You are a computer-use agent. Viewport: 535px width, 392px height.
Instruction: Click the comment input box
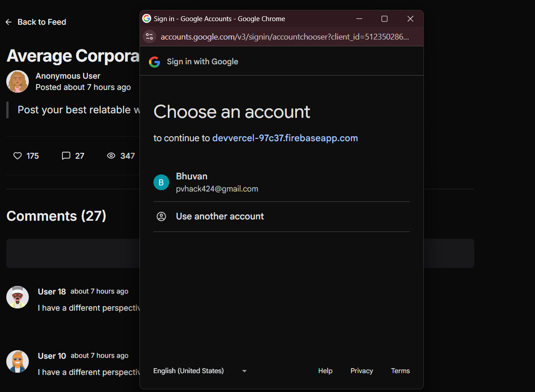(x=240, y=253)
